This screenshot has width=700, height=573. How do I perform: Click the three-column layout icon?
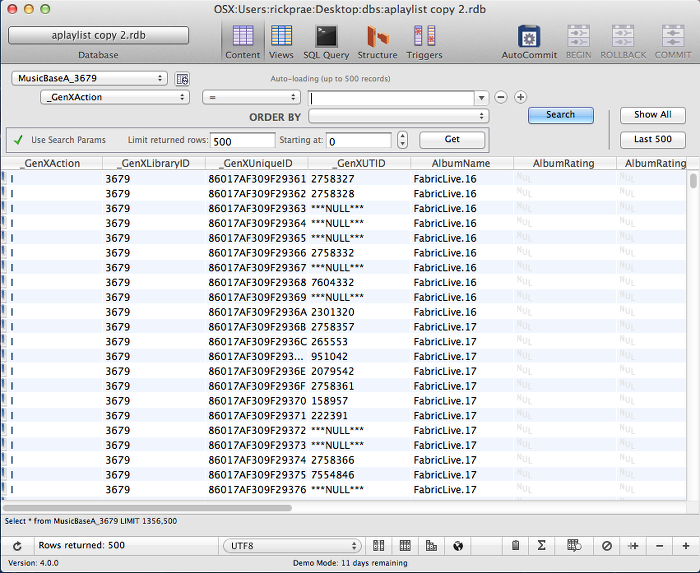[405, 545]
